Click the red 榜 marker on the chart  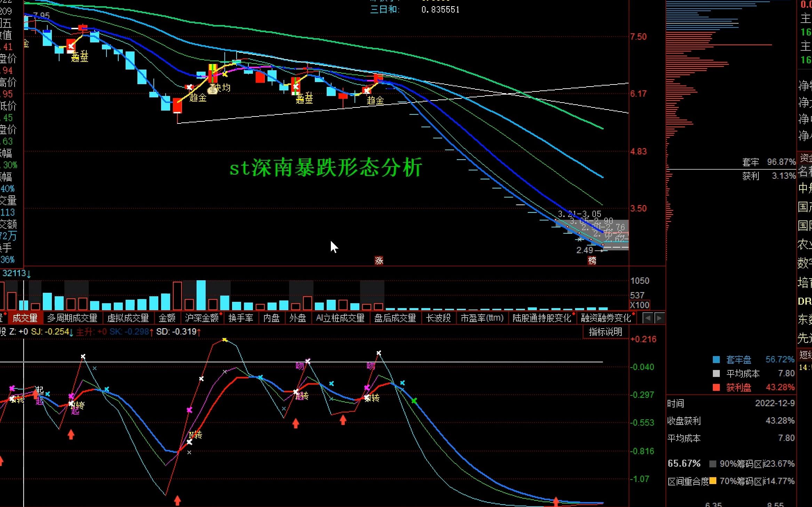point(592,260)
